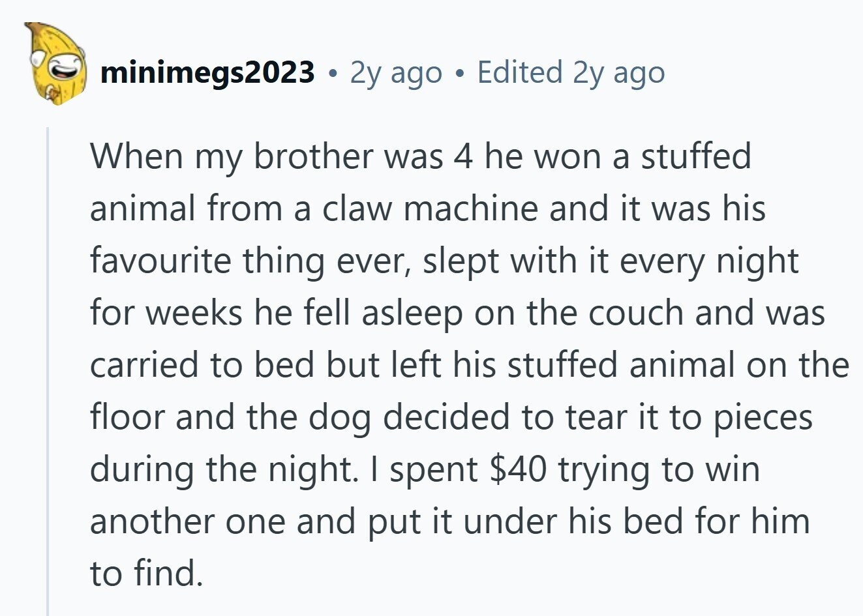Click the line starting "another one and put it"
Screen dimensions: 863x616
(449, 522)
